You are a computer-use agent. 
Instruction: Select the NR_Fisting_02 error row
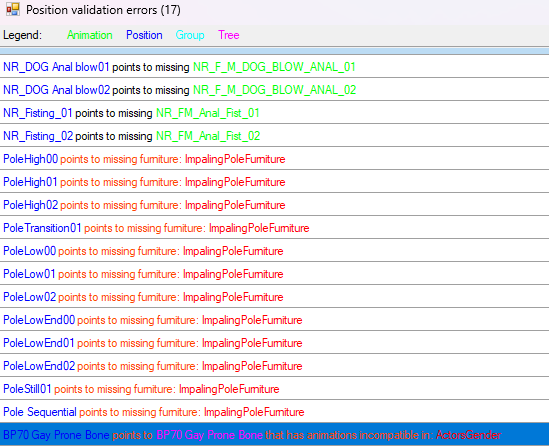[x=274, y=136]
